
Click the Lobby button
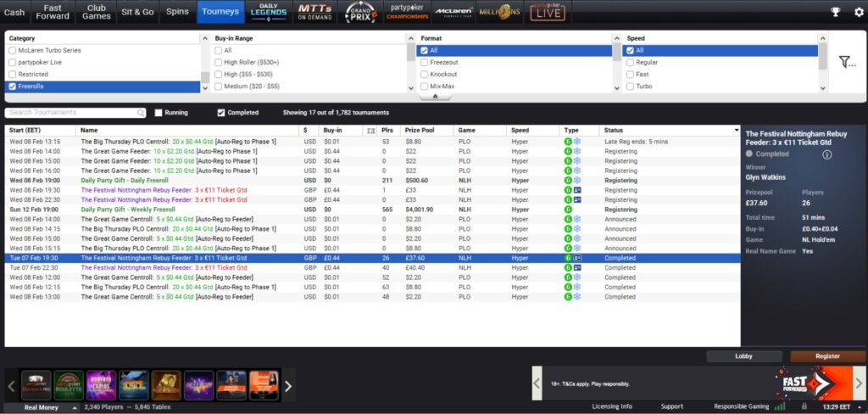(x=744, y=356)
